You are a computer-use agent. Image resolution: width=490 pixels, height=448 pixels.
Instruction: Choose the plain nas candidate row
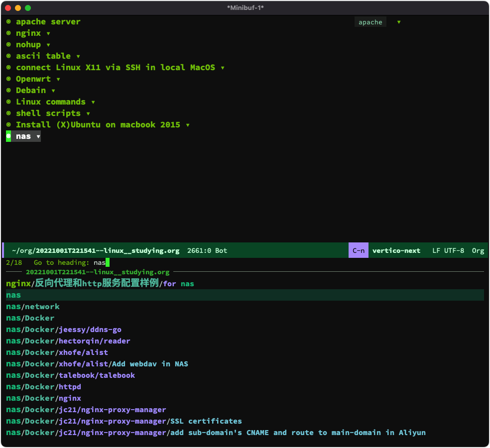245,295
